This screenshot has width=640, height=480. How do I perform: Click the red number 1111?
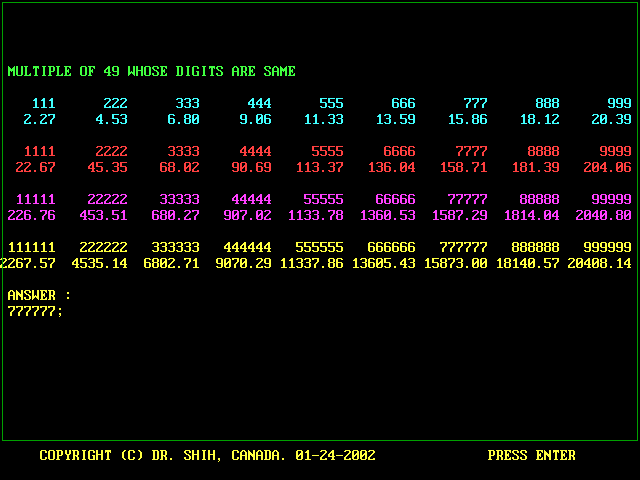click(x=39, y=152)
